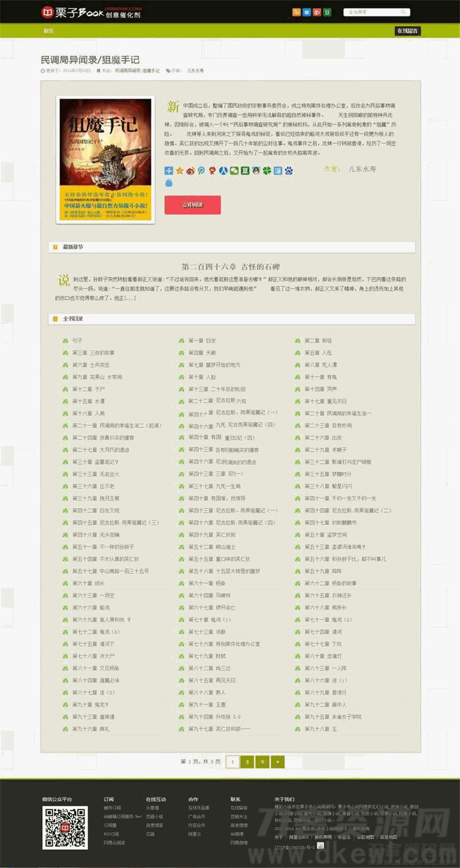The height and width of the screenshot is (868, 460).
Task: Click the yellow star favorite share icon
Action: point(180,171)
